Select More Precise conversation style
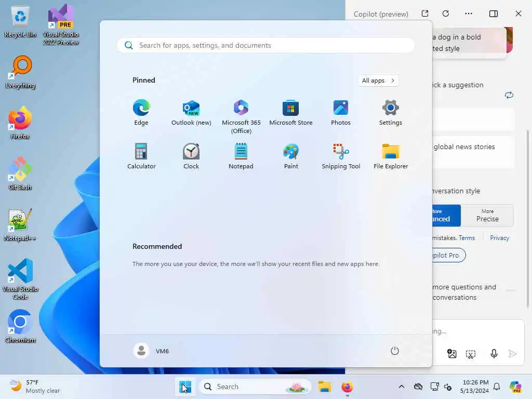The image size is (532, 399). coord(487,216)
